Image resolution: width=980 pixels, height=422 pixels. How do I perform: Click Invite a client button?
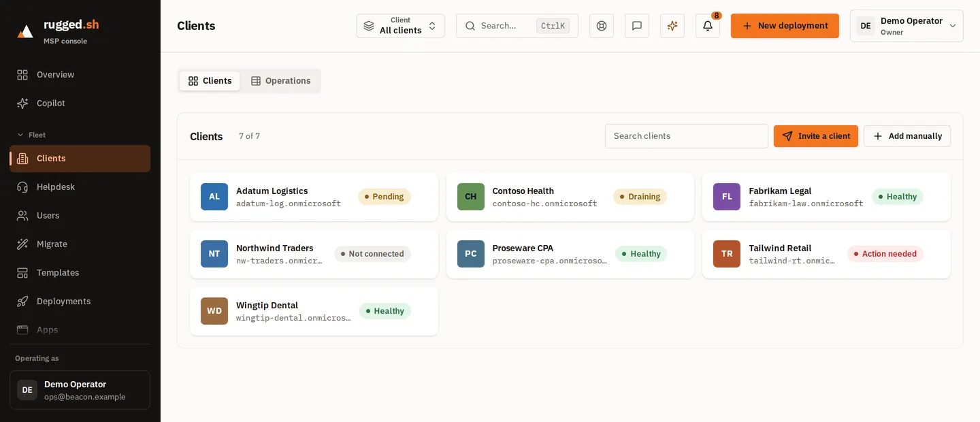[x=816, y=136]
